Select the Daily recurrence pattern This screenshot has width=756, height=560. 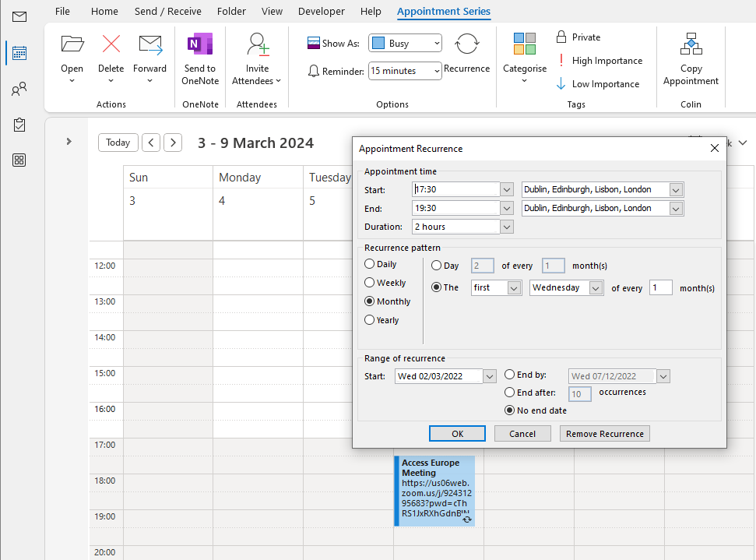click(x=369, y=264)
